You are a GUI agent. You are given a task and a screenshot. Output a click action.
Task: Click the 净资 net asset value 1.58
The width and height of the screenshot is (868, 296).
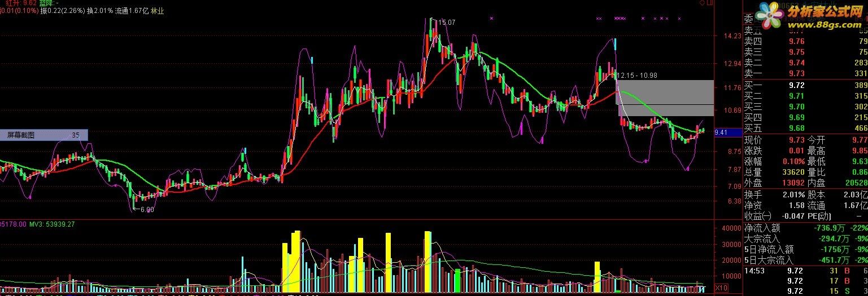796,205
